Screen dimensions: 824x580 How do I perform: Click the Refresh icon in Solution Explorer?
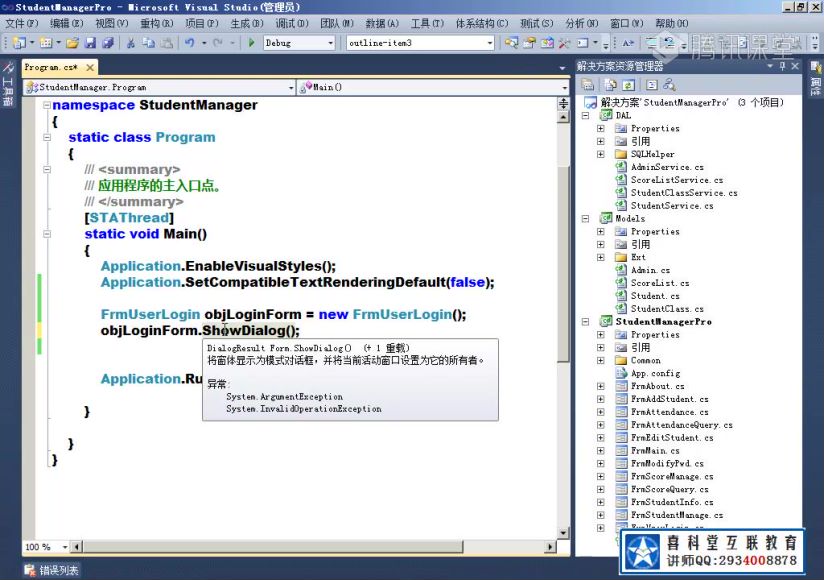[x=629, y=85]
